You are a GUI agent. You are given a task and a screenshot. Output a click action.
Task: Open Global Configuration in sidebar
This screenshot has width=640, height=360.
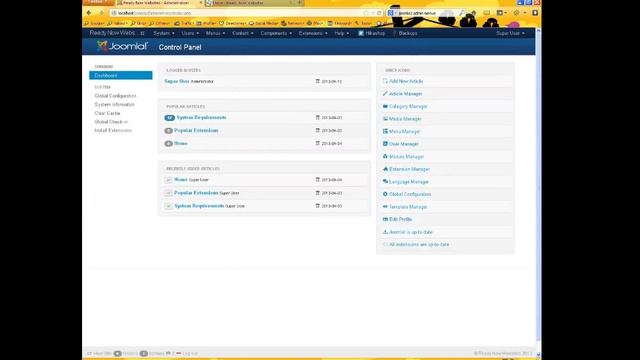[115, 96]
